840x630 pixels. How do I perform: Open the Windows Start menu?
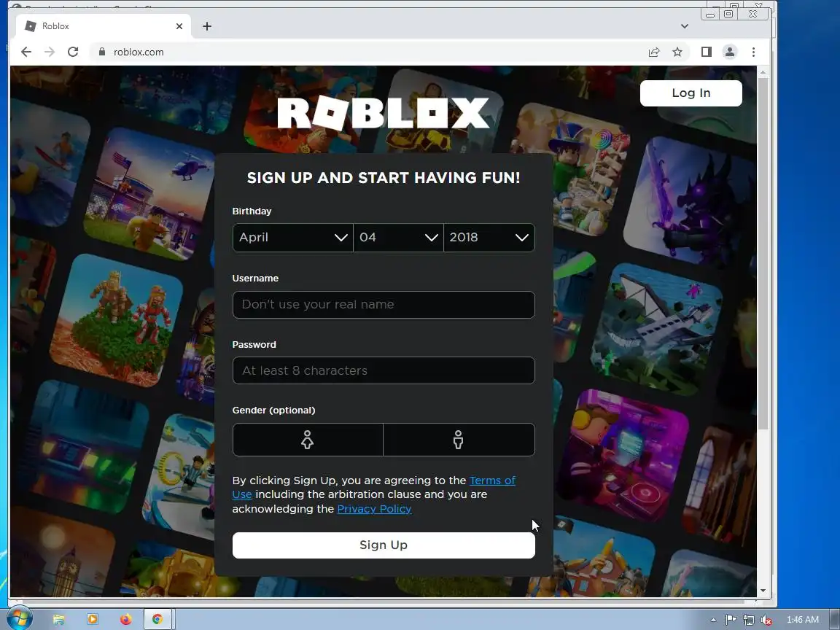point(19,620)
